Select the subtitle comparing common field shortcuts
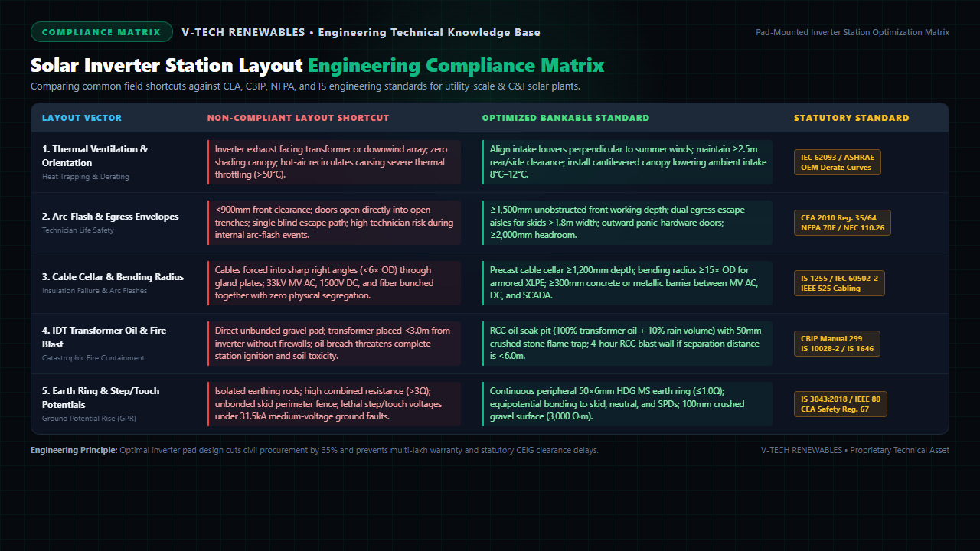The image size is (980, 551). pyautogui.click(x=305, y=86)
